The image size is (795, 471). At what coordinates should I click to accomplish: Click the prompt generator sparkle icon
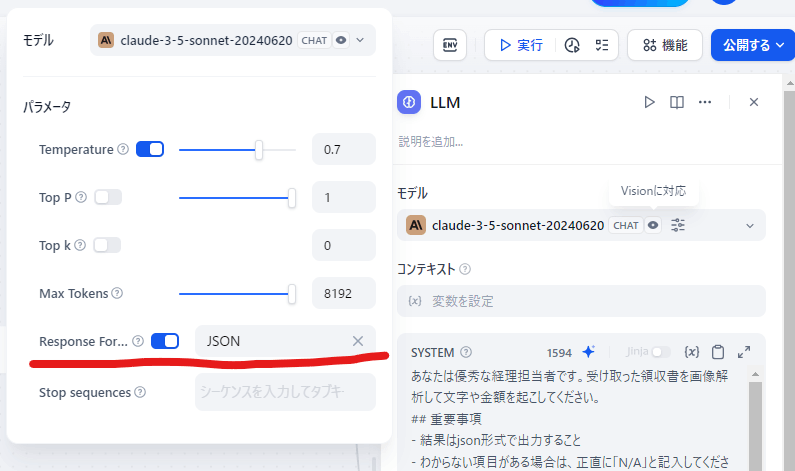[x=589, y=351]
